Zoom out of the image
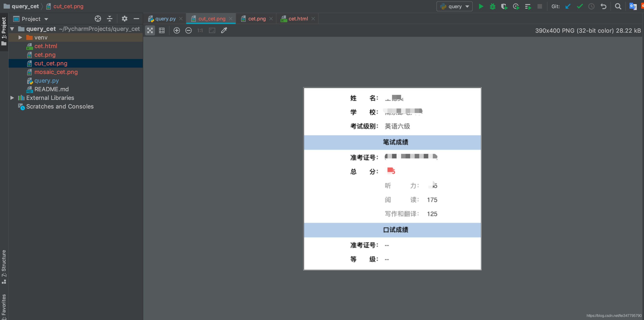The height and width of the screenshot is (320, 644). [188, 30]
